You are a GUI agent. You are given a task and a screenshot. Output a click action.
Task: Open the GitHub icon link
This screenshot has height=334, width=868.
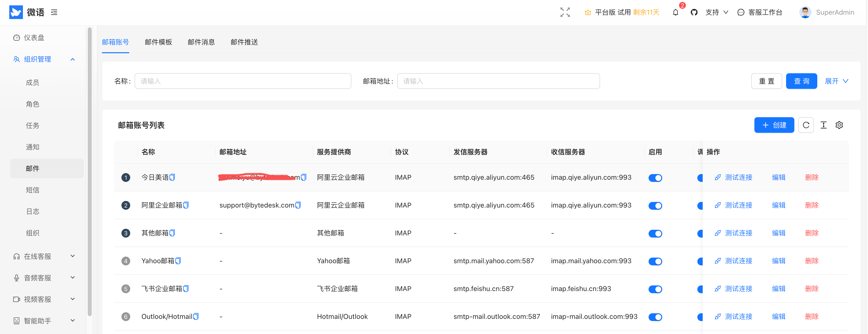click(x=694, y=12)
